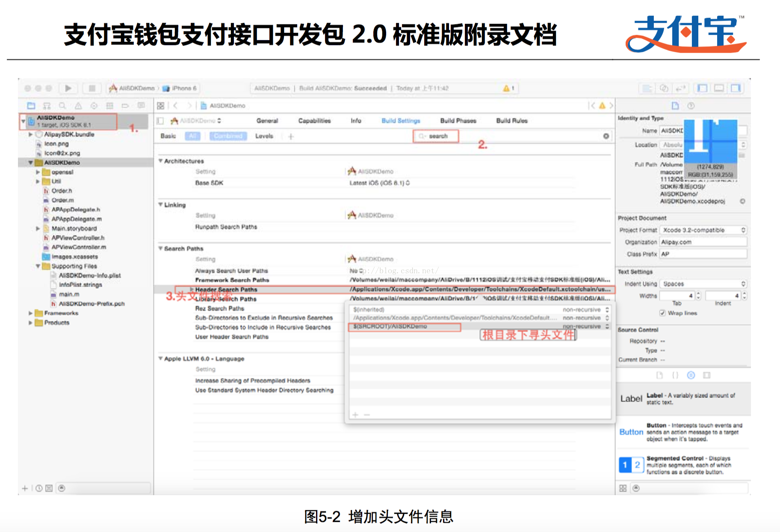Viewport: 780px width, 532px height.
Task: Click the add build setting plus button
Action: click(291, 136)
